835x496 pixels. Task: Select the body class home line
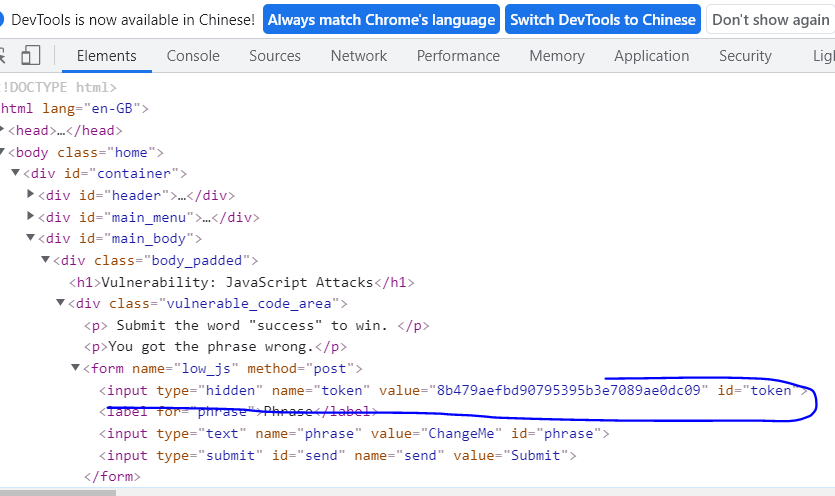[86, 152]
